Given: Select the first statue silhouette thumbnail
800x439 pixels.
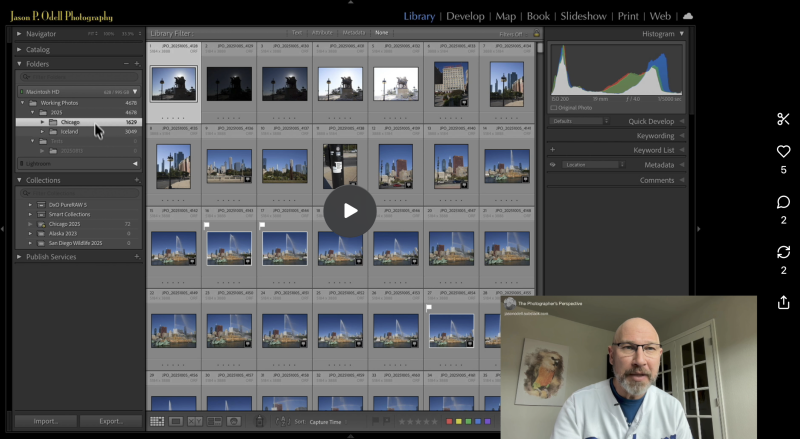Looking at the screenshot, I should [173, 84].
